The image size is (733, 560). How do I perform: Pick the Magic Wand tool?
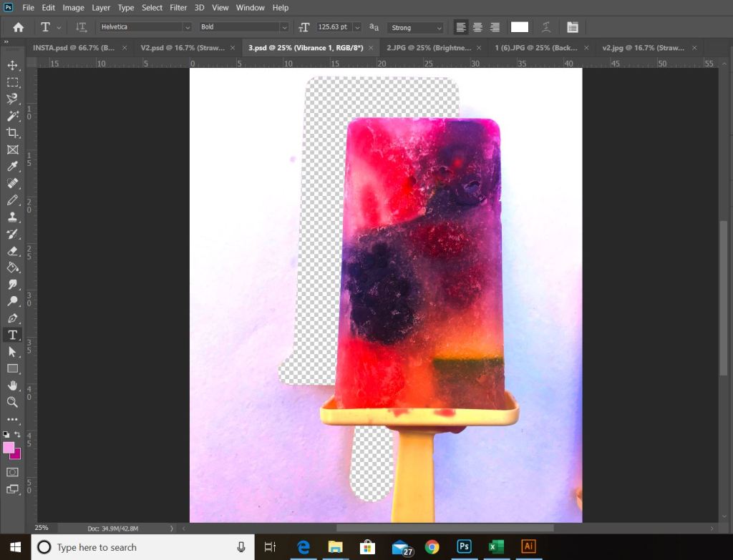[x=12, y=116]
